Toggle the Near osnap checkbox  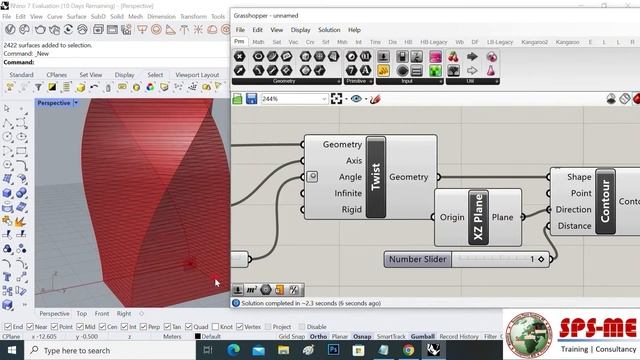[x=30, y=327]
